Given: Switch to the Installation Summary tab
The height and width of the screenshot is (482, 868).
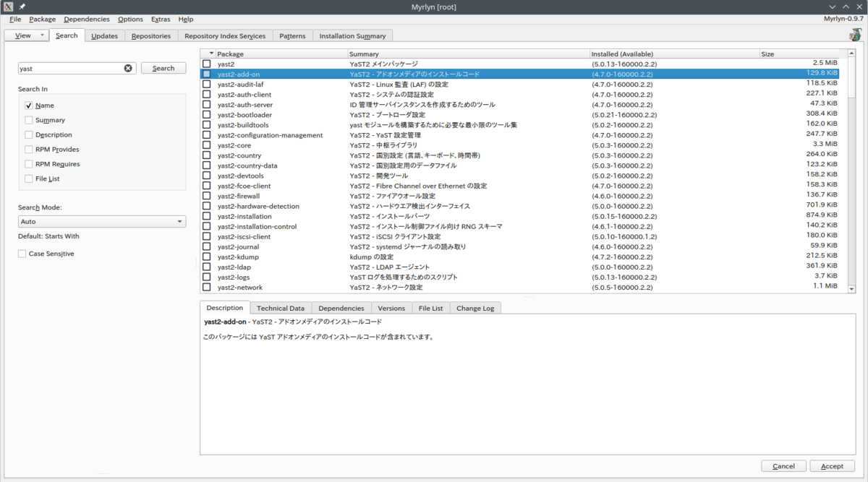Looking at the screenshot, I should click(352, 35).
